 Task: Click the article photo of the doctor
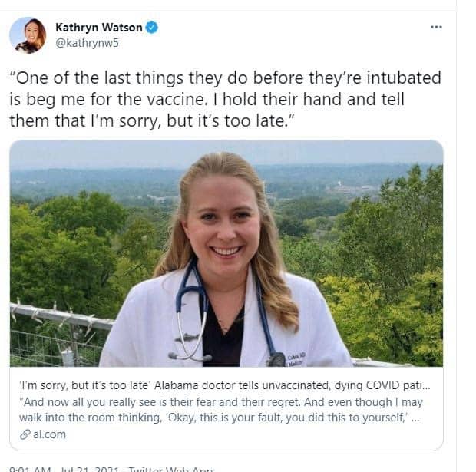pos(226,253)
